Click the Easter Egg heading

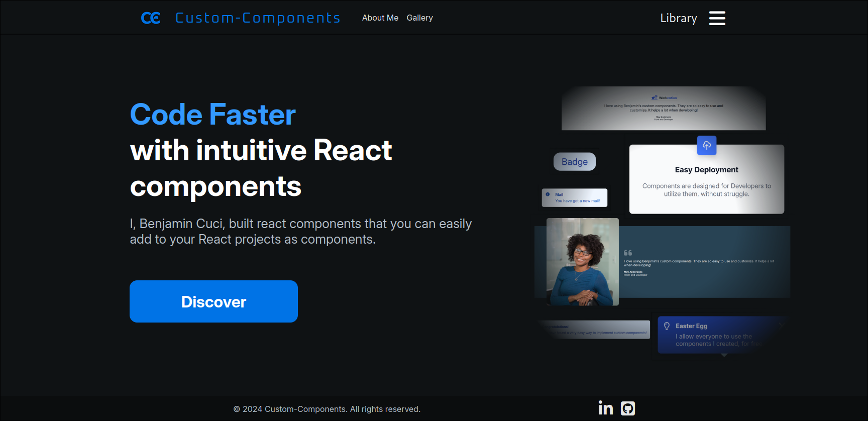(691, 326)
